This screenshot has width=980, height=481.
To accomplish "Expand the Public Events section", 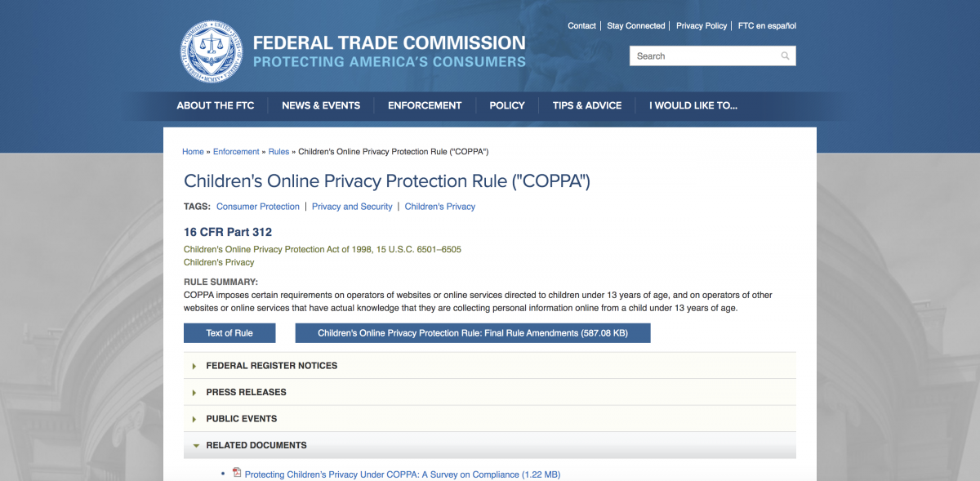I will click(241, 419).
